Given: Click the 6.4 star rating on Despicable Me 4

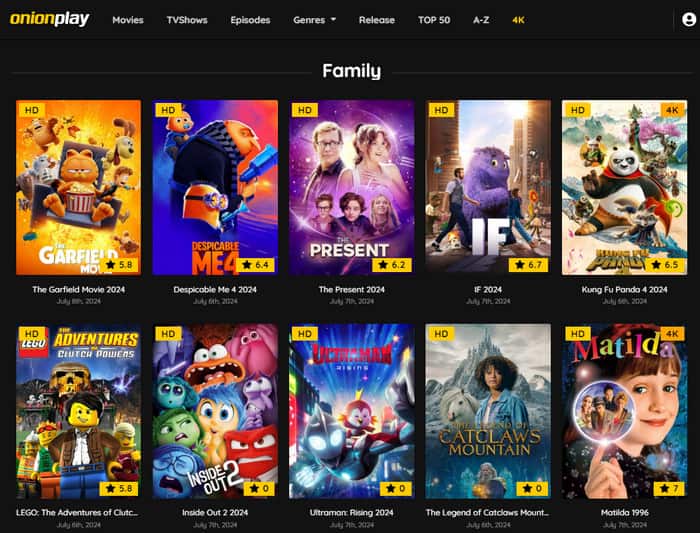Looking at the screenshot, I should [256, 265].
